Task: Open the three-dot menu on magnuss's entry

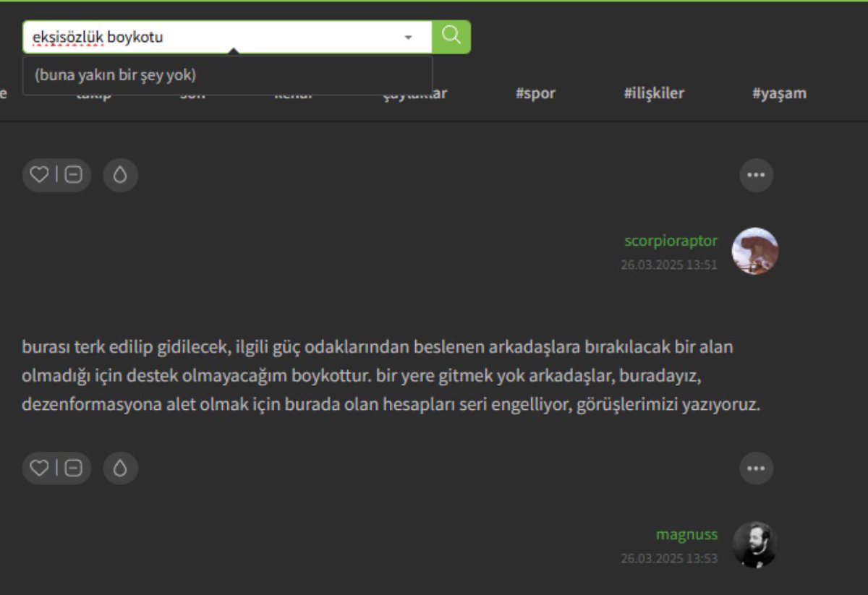Action: click(x=756, y=468)
